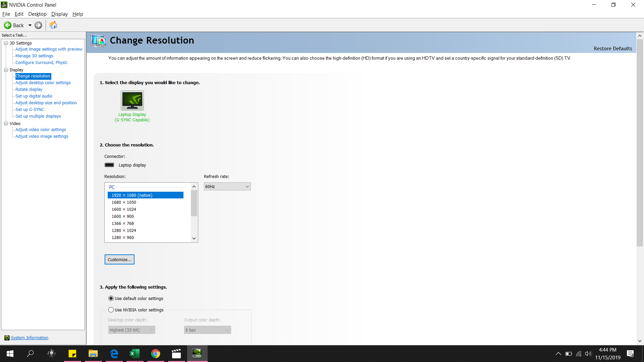This screenshot has width=644, height=362.
Task: Open Set up G-SYNC
Action: pos(30,110)
